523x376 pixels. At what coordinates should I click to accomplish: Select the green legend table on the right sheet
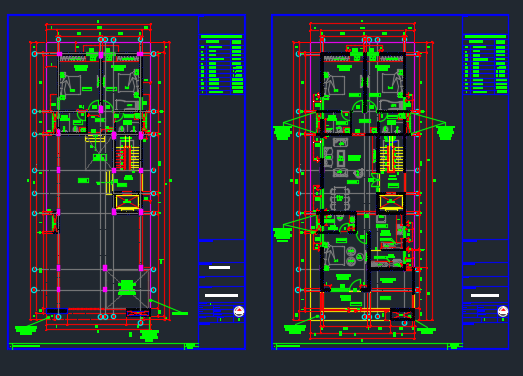click(x=486, y=64)
